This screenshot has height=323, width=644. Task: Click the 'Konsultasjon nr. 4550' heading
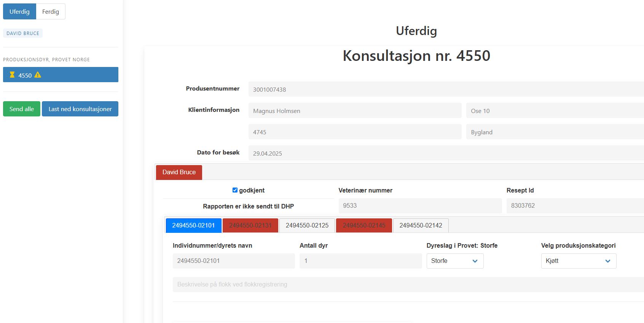(x=416, y=56)
